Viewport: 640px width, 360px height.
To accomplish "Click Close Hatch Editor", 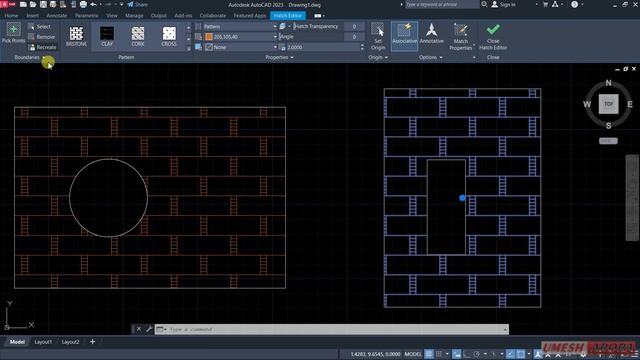I will tap(493, 36).
